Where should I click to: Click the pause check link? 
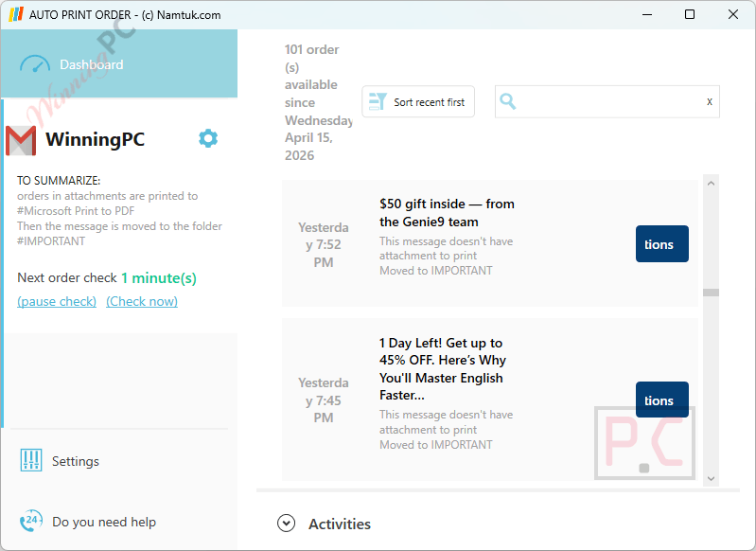point(57,302)
